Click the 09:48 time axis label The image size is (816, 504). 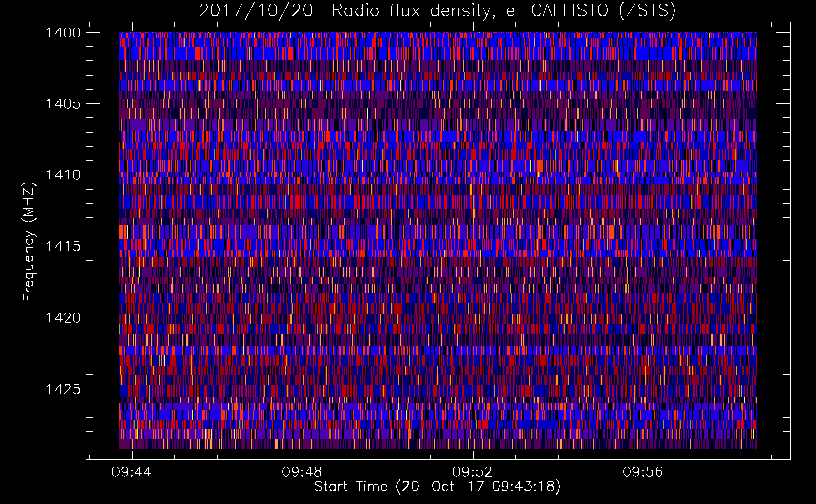coord(302,472)
